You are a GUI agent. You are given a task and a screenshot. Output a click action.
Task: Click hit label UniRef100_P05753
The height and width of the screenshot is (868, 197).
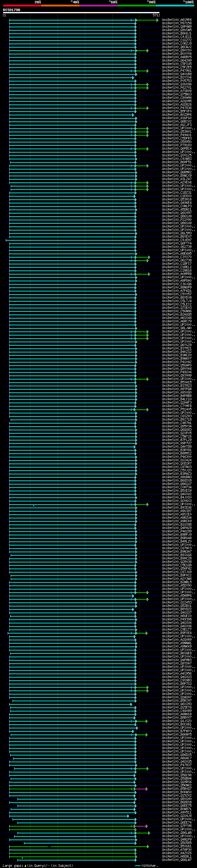click(x=177, y=81)
